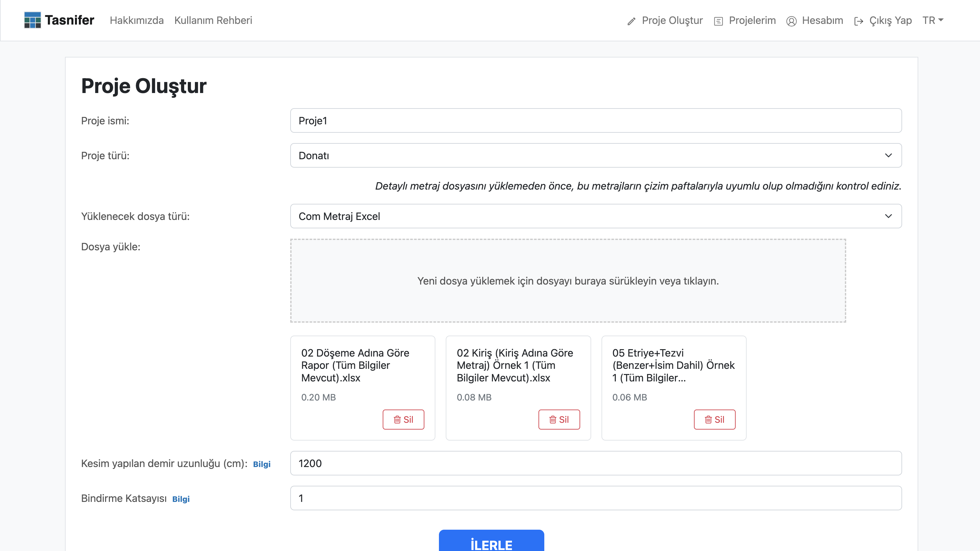
Task: Click the 0.20 MB file size
Action: 318,397
